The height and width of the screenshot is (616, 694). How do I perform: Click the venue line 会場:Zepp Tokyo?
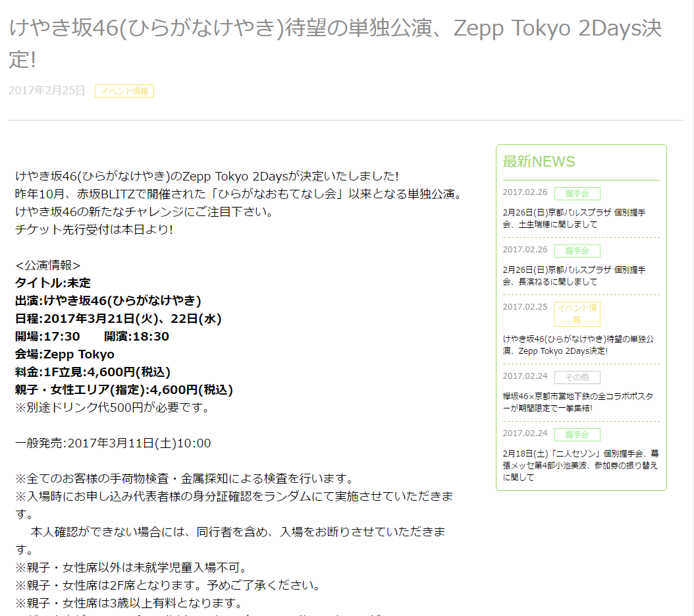65,354
